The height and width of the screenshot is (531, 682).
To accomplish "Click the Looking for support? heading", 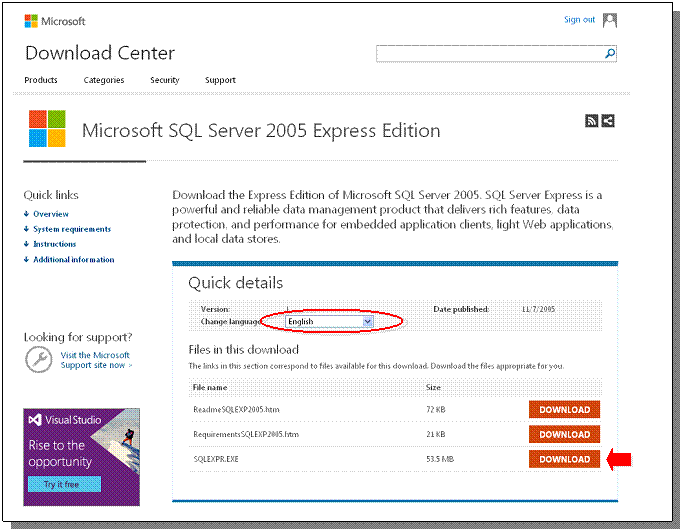I will pos(78,337).
